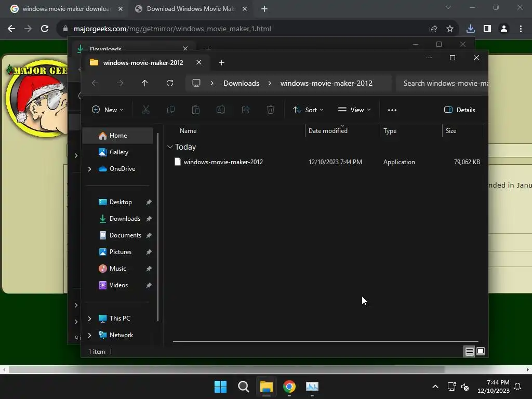Open Windows Start menu

220,387
